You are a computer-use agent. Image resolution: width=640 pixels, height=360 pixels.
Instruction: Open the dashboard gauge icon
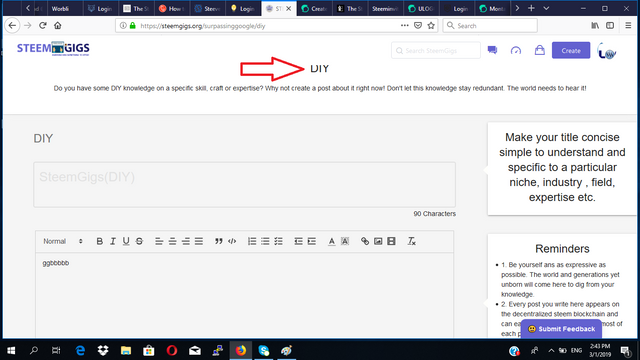516,50
